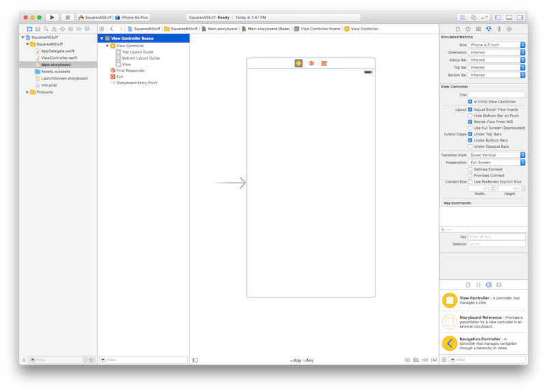Open the Debug navigator

click(x=70, y=29)
